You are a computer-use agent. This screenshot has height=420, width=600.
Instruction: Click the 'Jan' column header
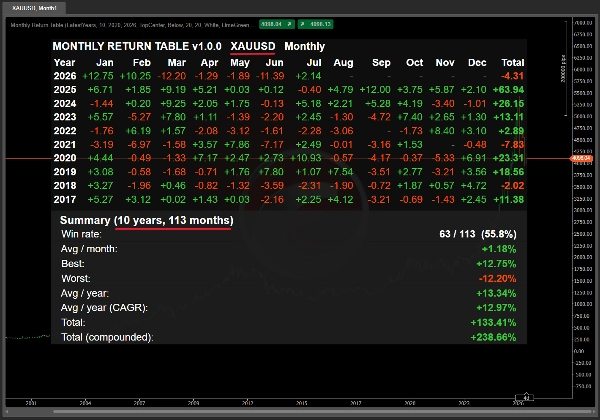pos(104,62)
